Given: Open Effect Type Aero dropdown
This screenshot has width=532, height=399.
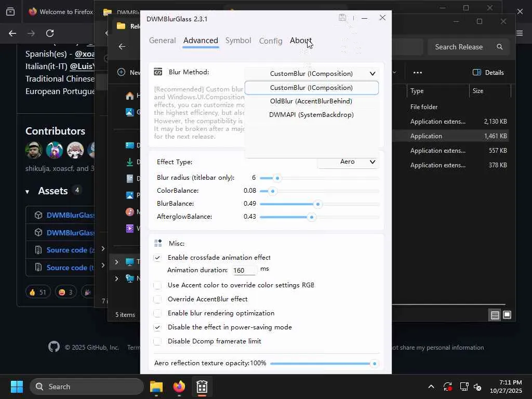Looking at the screenshot, I should pos(348,162).
